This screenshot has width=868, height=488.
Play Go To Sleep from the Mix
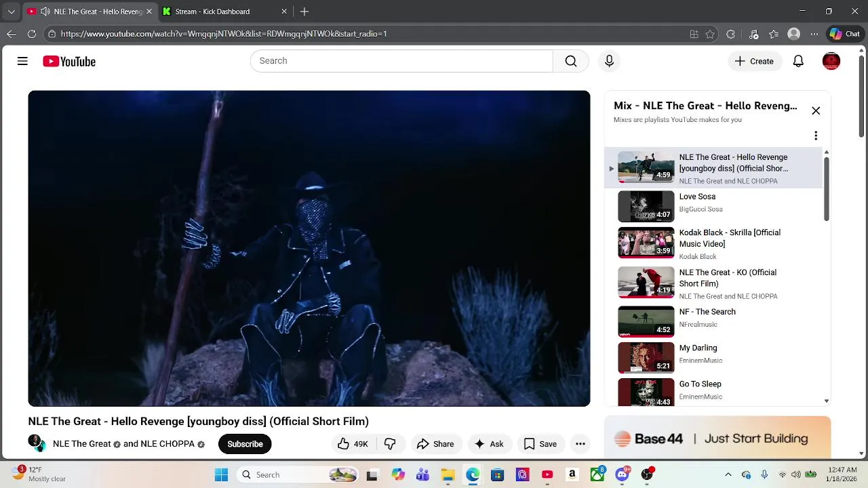pos(713,393)
